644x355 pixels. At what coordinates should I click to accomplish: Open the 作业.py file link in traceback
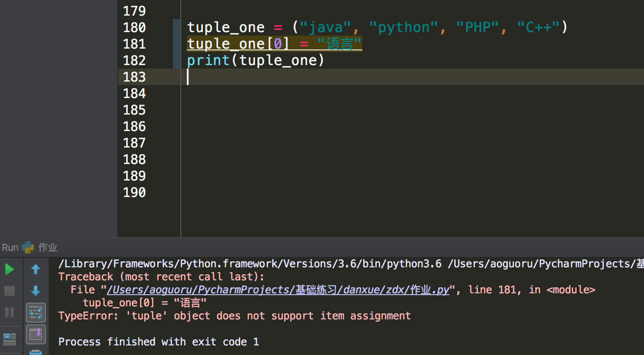[278, 290]
